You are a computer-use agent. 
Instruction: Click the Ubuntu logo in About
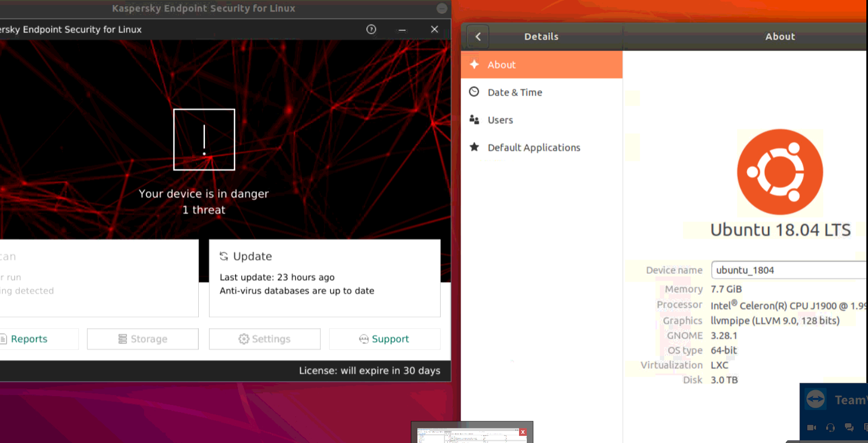[x=780, y=172]
